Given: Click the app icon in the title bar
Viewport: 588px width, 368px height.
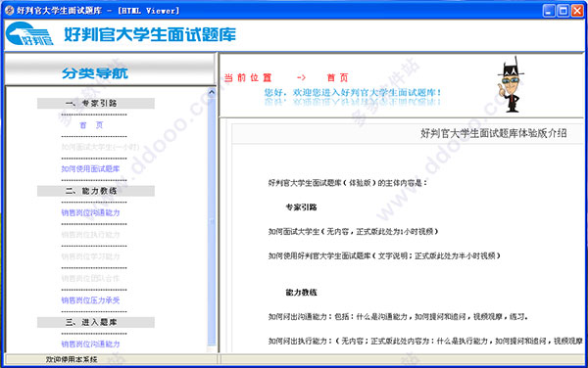Looking at the screenshot, I should (x=10, y=11).
